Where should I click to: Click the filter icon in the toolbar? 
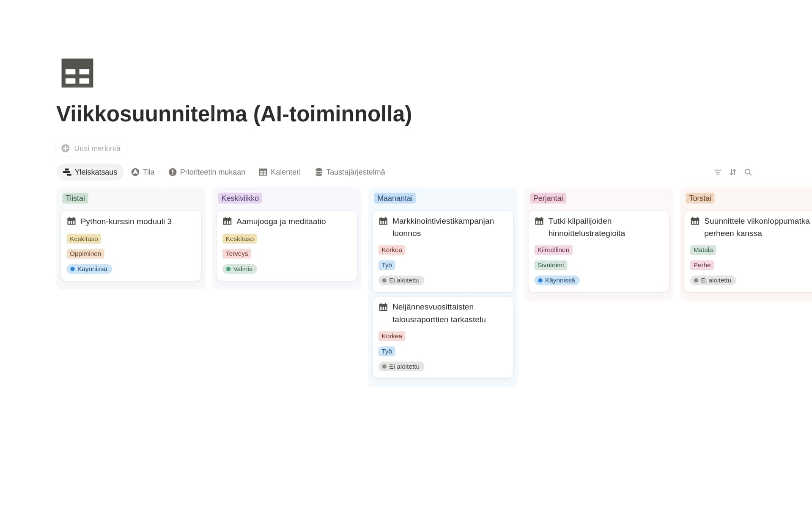tap(718, 172)
